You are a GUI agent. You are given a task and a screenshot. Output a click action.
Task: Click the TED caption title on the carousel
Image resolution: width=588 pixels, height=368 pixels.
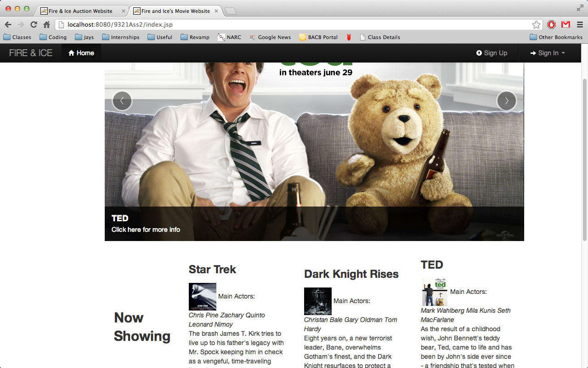click(120, 218)
